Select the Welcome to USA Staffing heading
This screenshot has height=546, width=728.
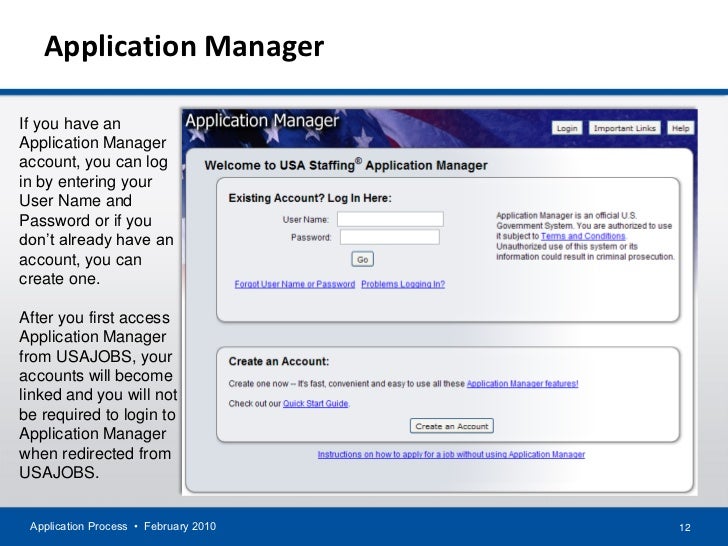(346, 165)
